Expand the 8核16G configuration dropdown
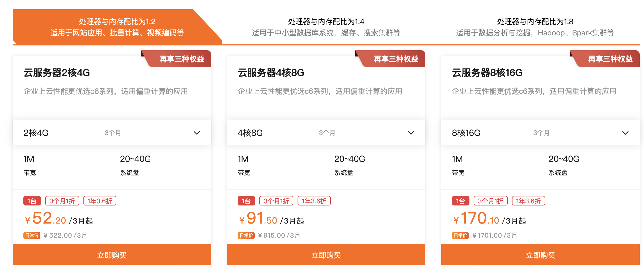Screen dimensions: 644x269 626,133
